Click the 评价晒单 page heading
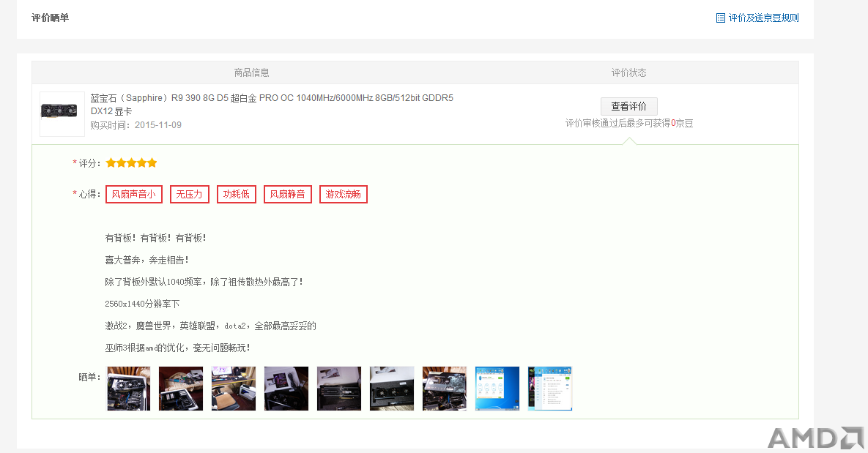 [x=51, y=18]
